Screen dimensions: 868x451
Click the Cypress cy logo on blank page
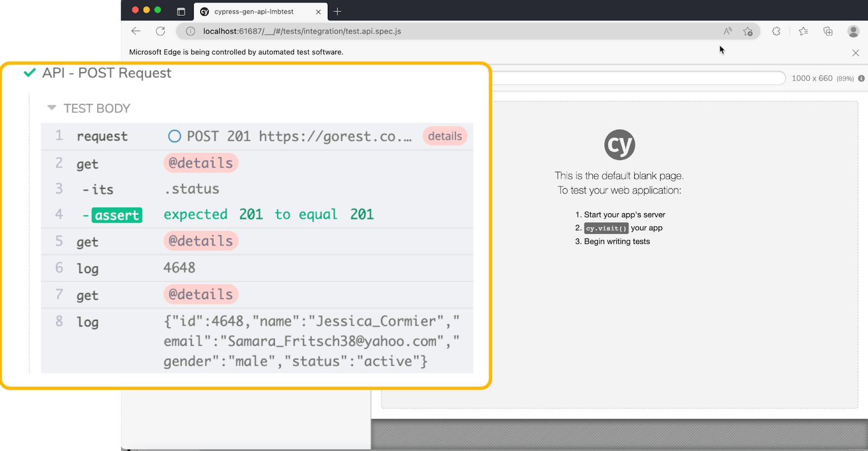coord(620,145)
